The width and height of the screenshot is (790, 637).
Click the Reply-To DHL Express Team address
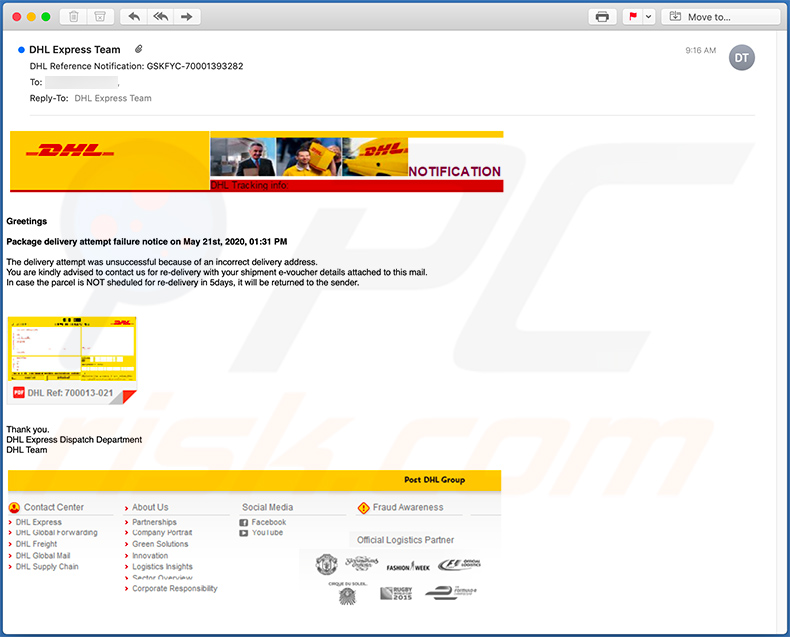(x=113, y=98)
